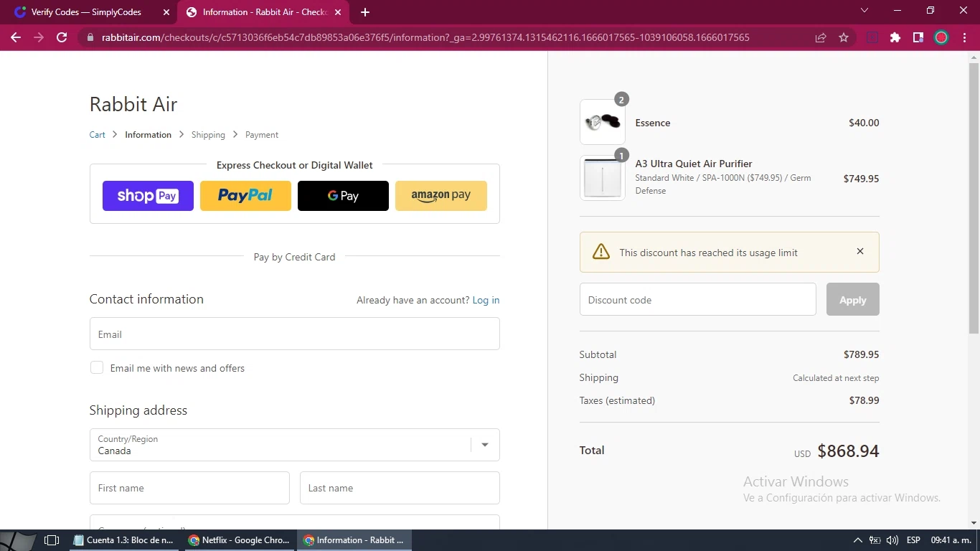Open the browser side panel icon
Screen dimensions: 980x551
click(x=918, y=37)
